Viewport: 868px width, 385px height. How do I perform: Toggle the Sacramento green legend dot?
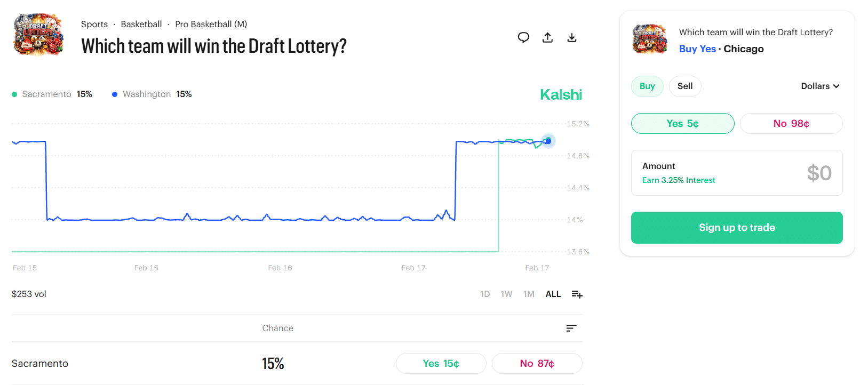click(14, 94)
